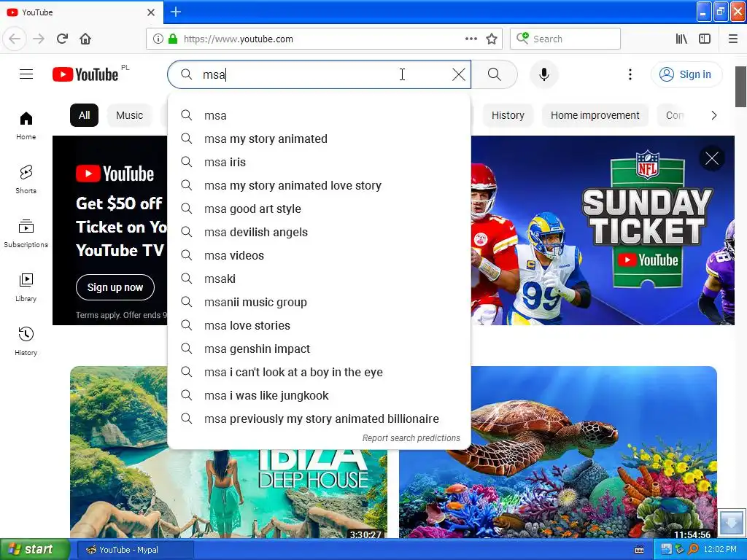Show more filter chips with right arrow

713,115
